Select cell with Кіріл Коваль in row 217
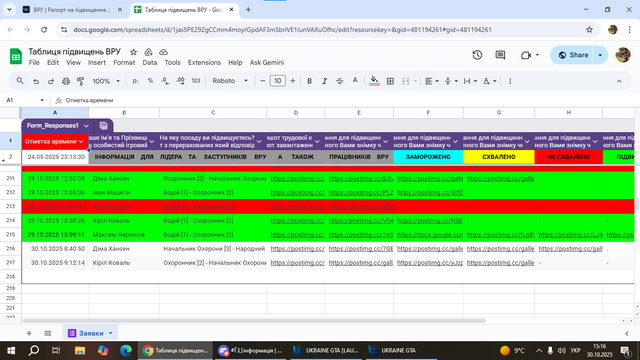This screenshot has height=360, width=640. (x=124, y=263)
